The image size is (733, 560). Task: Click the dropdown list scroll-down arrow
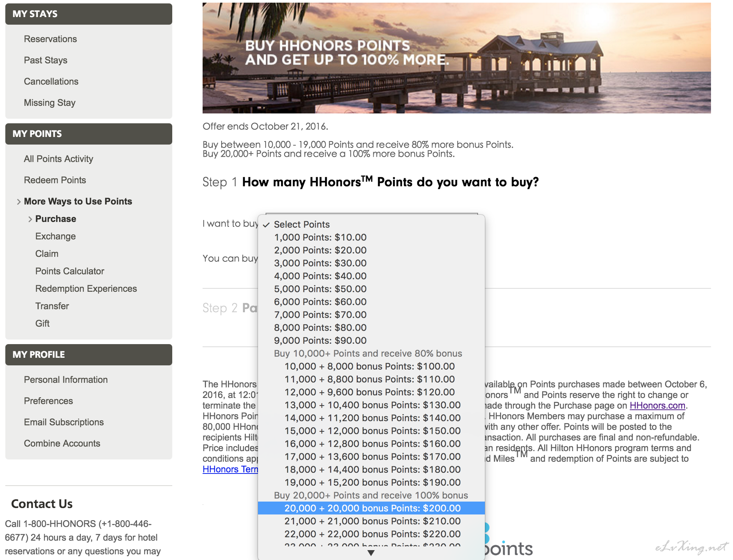click(371, 553)
